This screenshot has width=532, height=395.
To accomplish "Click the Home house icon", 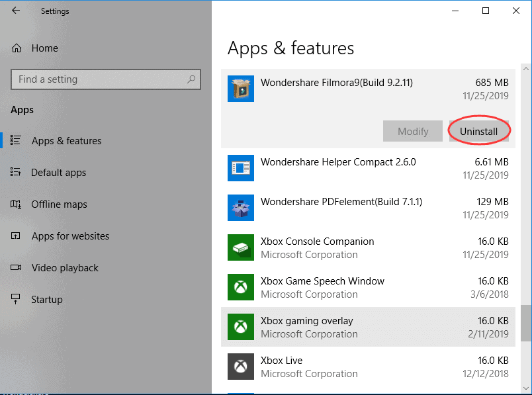I will 17,48.
